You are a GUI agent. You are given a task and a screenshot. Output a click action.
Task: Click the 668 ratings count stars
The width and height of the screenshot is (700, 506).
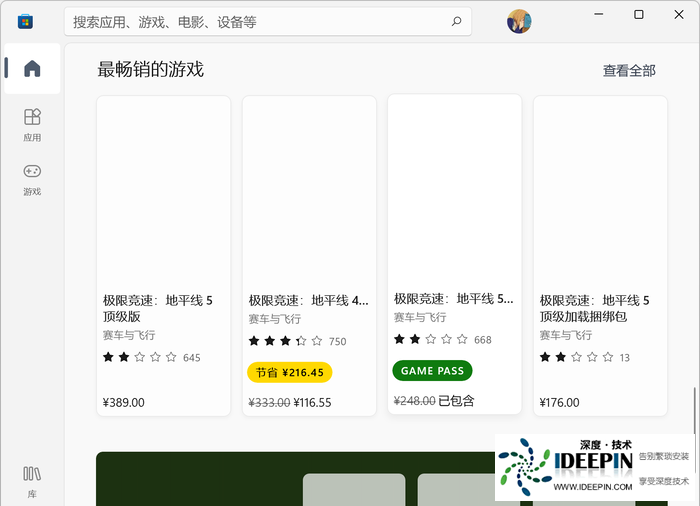[x=442, y=339]
